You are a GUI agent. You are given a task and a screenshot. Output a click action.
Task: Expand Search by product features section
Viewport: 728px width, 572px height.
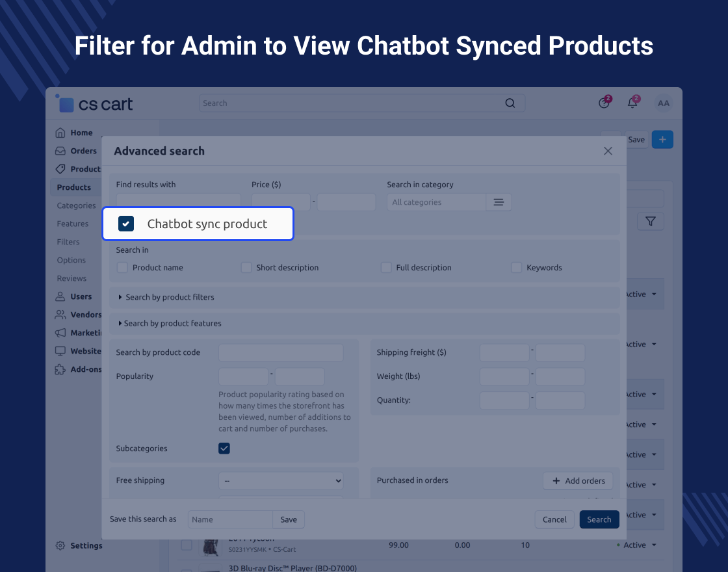coord(172,323)
